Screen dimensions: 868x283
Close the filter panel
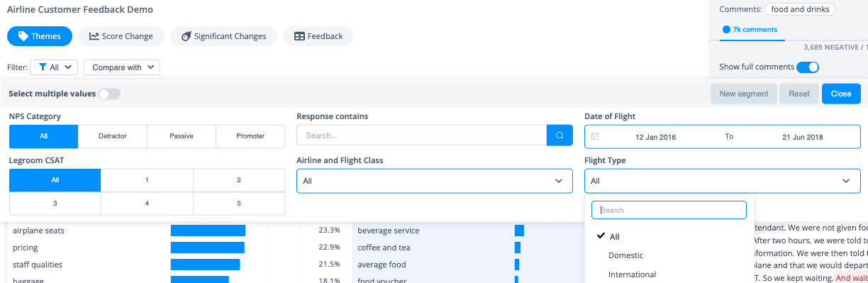tap(841, 94)
